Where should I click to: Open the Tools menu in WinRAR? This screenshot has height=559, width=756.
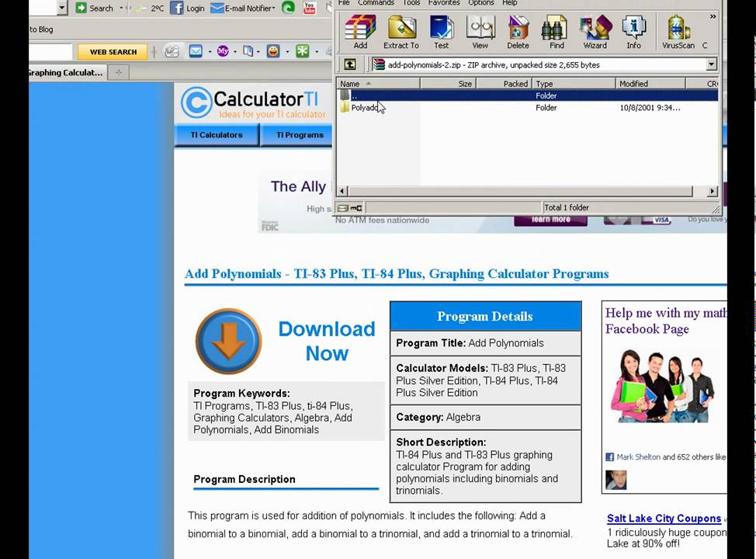coord(411,2)
